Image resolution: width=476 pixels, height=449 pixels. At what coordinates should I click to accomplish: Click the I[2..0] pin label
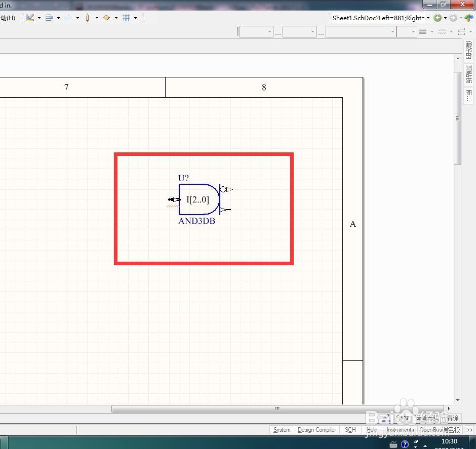(197, 199)
